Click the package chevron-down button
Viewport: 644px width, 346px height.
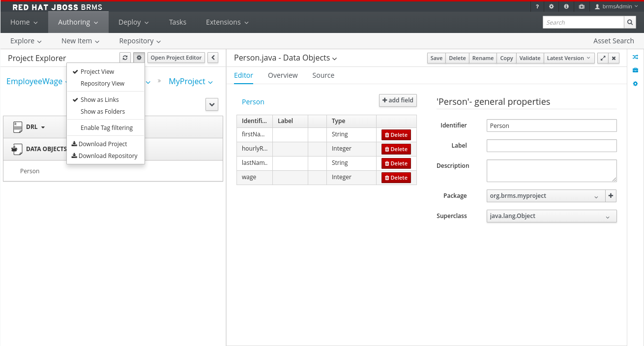tap(212, 104)
